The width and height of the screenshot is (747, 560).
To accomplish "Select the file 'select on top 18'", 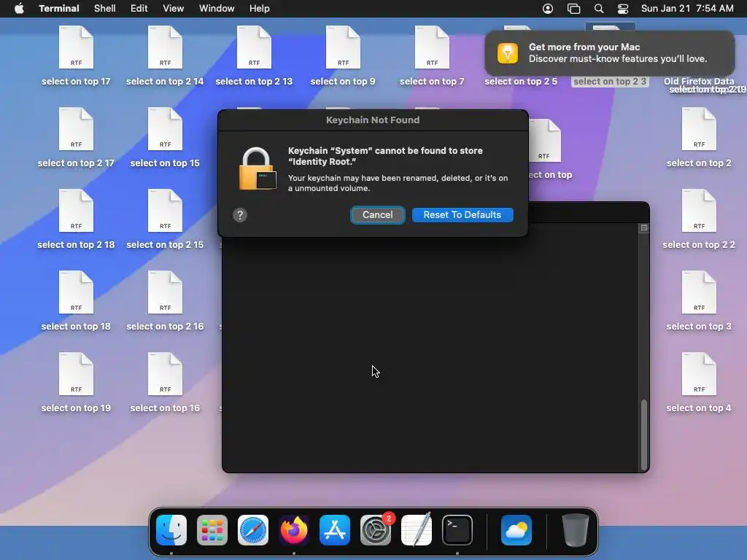I will click(76, 292).
